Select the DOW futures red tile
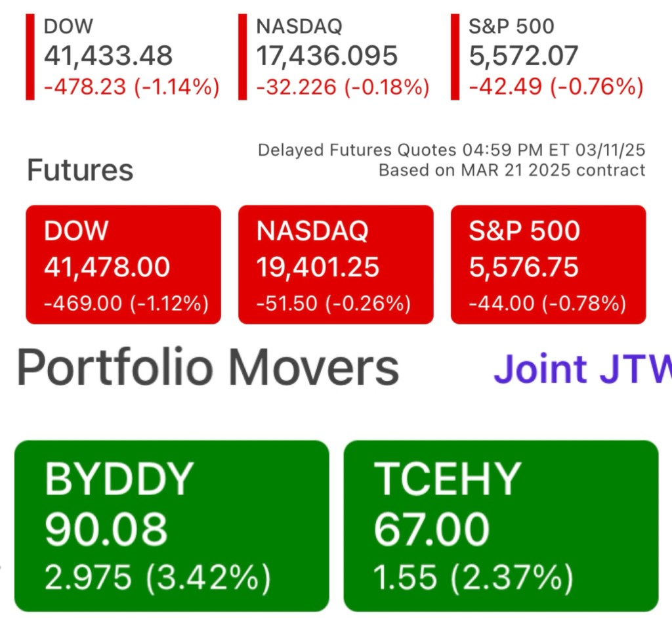 [123, 265]
